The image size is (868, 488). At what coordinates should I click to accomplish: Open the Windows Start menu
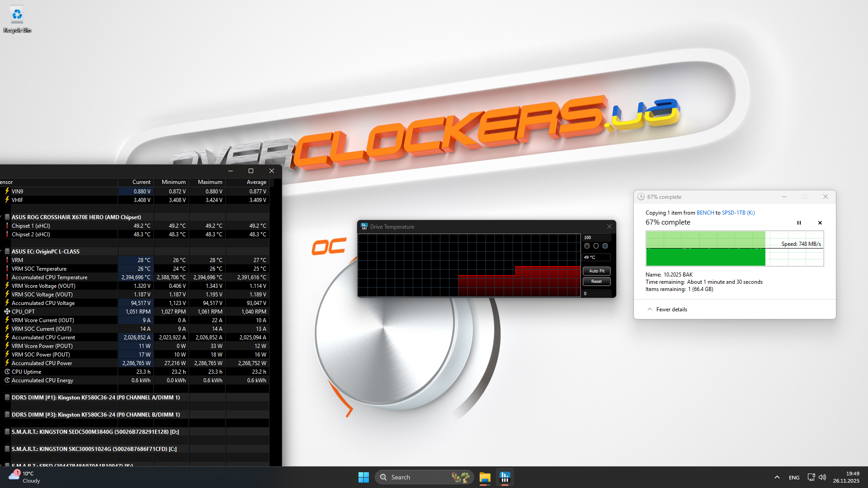(x=363, y=477)
